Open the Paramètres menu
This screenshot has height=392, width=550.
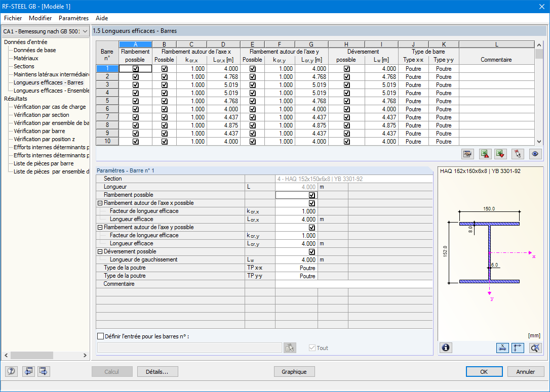coord(73,18)
